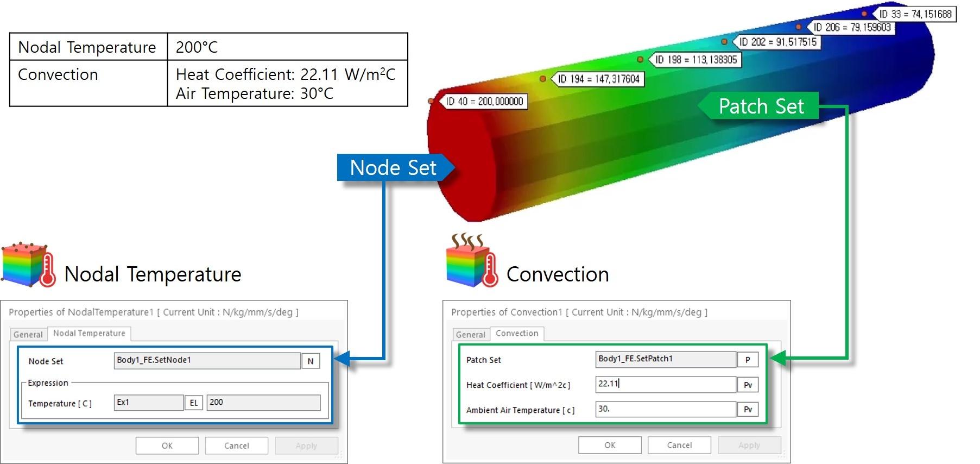Click the Body1_FE.SetPatch1 patch set field
This screenshot has width=980, height=464.
[665, 359]
